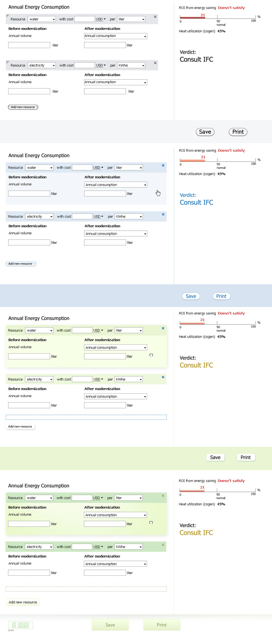Click the outlined black Print button
The height and width of the screenshot is (644, 272).
coord(238,132)
